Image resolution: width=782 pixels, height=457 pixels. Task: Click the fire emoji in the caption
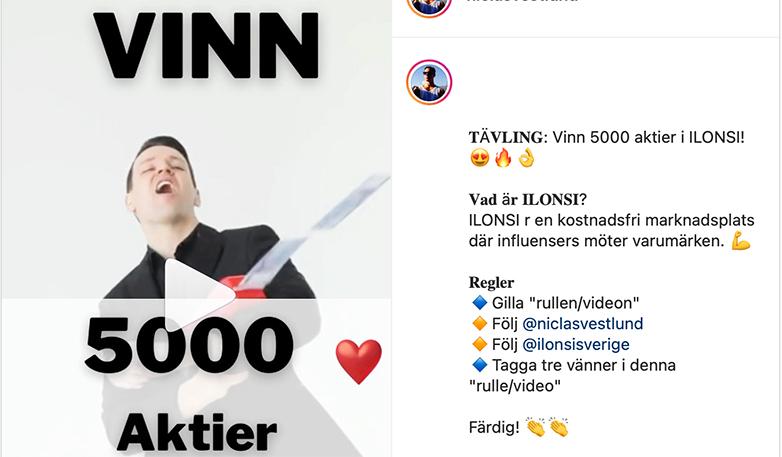coord(503,159)
